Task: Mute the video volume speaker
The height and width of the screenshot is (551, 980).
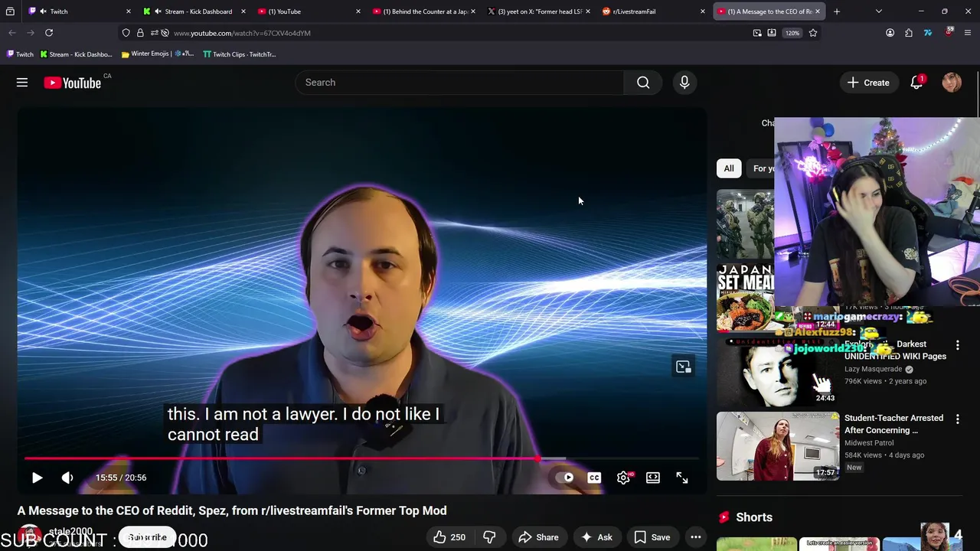Action: pos(67,478)
